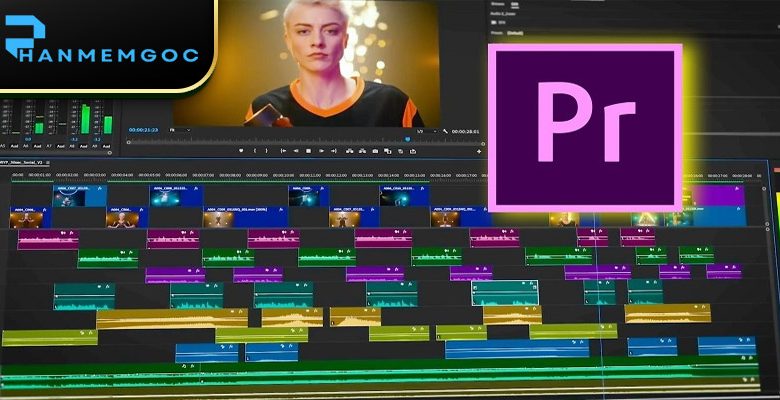Select the MVP_30sec_Social_V2 sequence tab
Image resolution: width=780 pixels, height=400 pixels.
click(x=23, y=162)
